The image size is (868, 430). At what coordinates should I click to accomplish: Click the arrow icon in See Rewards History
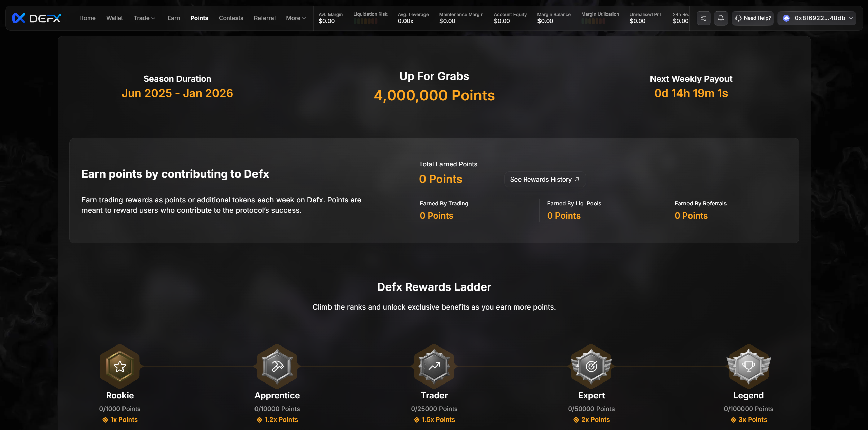(577, 179)
